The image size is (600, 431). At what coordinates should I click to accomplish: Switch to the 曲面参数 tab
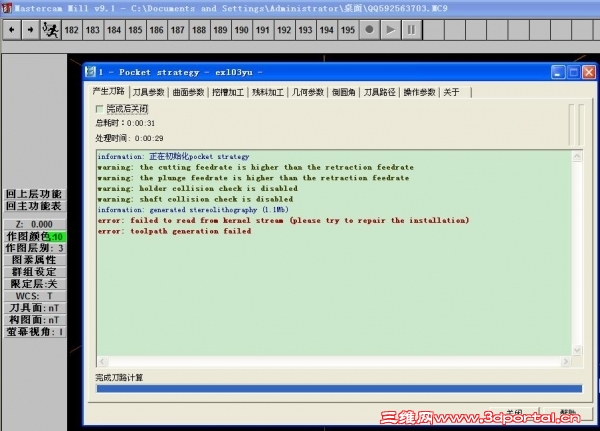click(x=188, y=92)
